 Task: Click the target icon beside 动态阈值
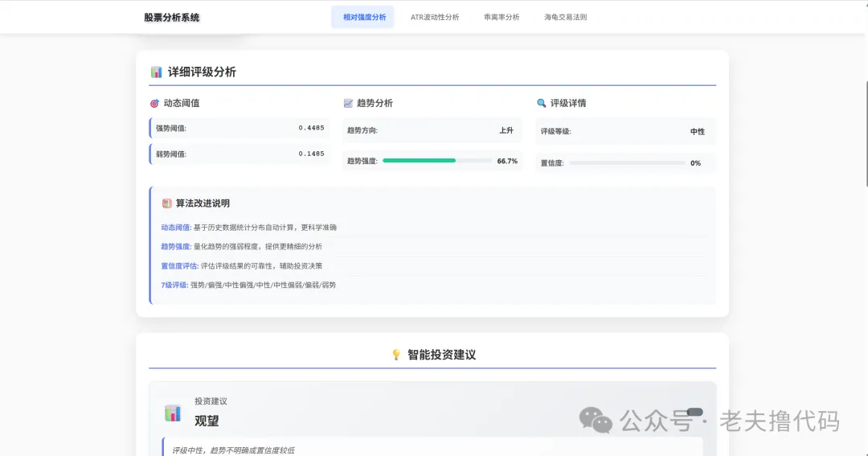point(154,103)
